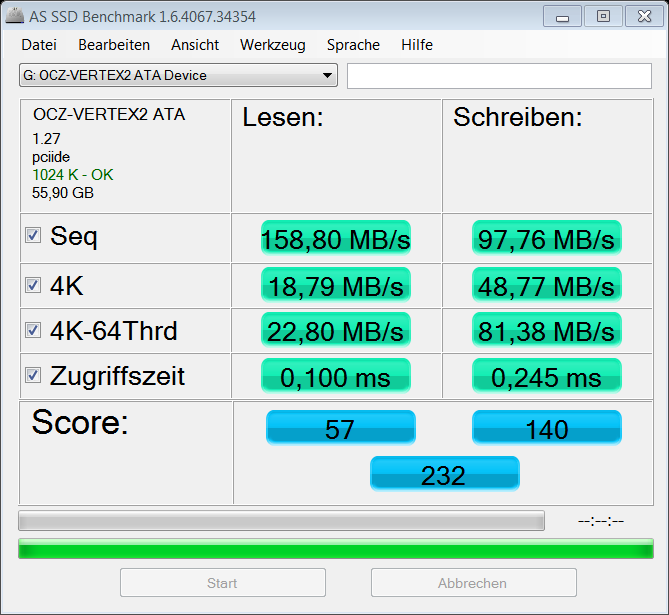Click the Score: label
This screenshot has width=669, height=615.
[x=80, y=422]
